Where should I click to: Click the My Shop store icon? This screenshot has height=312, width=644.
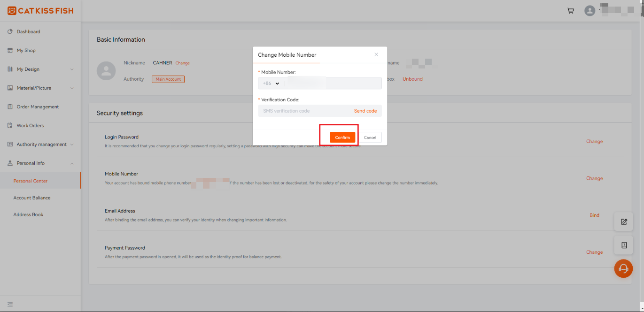(10, 50)
